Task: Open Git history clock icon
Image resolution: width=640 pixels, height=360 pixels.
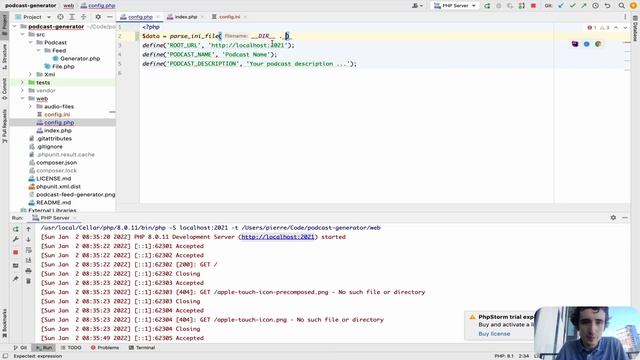Action: tap(596, 6)
